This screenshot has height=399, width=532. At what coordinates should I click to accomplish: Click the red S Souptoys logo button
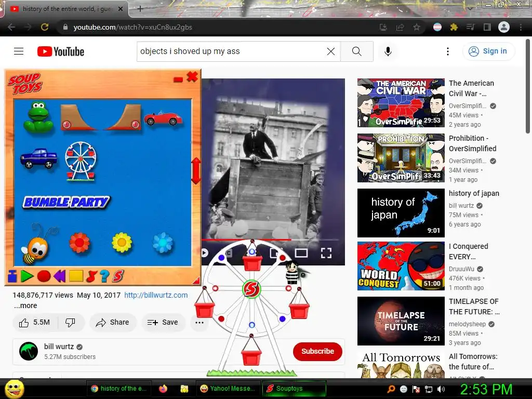[118, 276]
